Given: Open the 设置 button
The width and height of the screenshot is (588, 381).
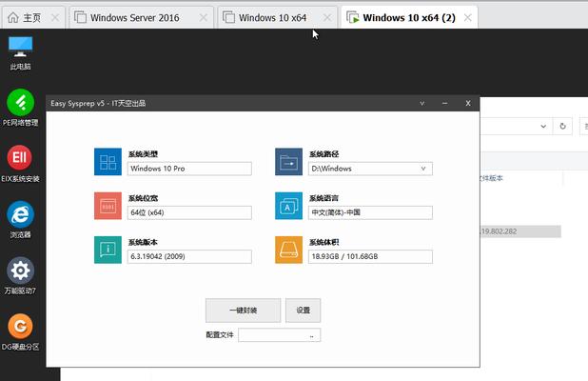Looking at the screenshot, I should (x=303, y=311).
